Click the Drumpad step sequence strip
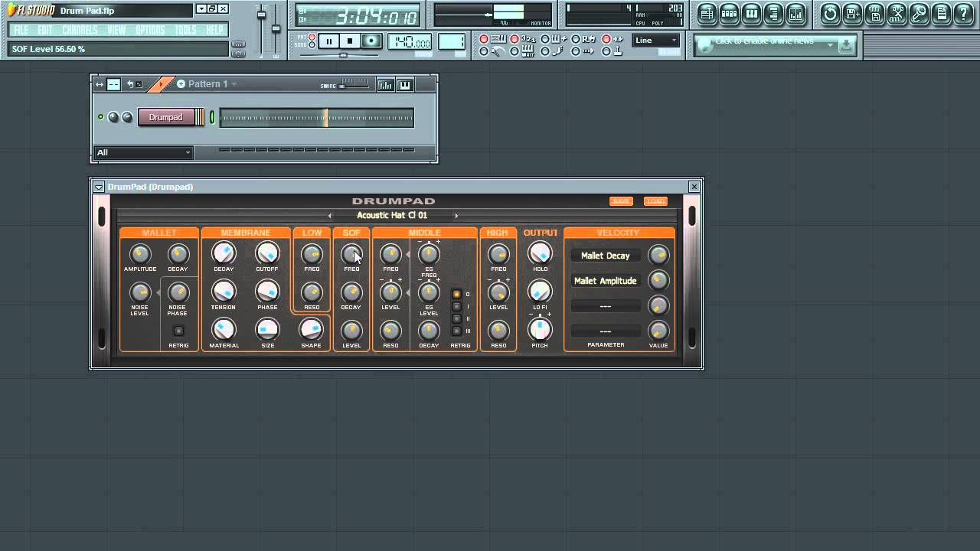The height and width of the screenshot is (551, 980). (317, 117)
